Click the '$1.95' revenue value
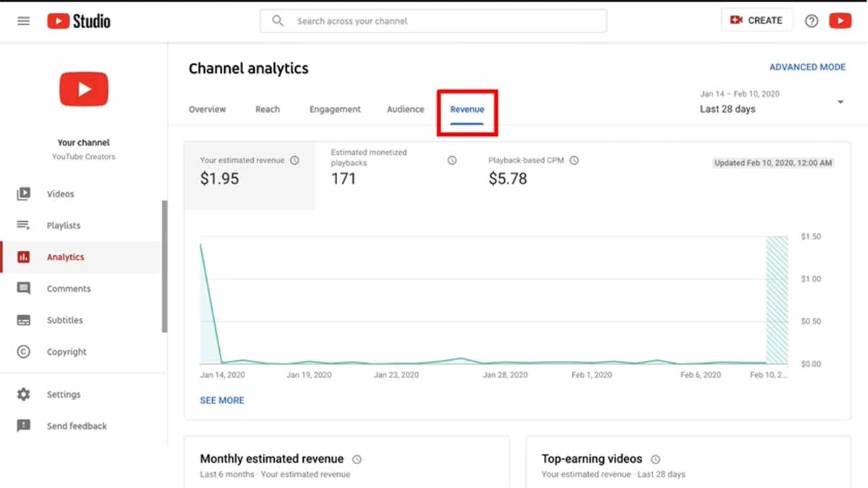This screenshot has width=868, height=488. point(219,179)
